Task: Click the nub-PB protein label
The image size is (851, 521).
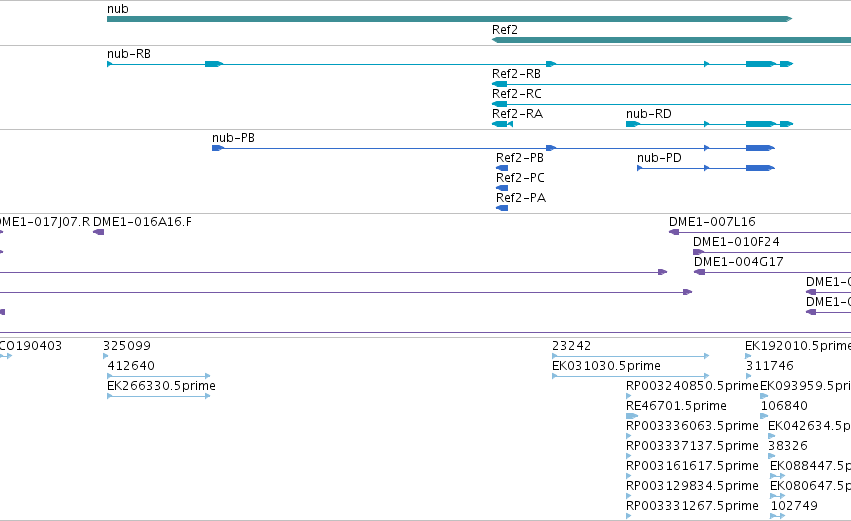Action: click(233, 138)
